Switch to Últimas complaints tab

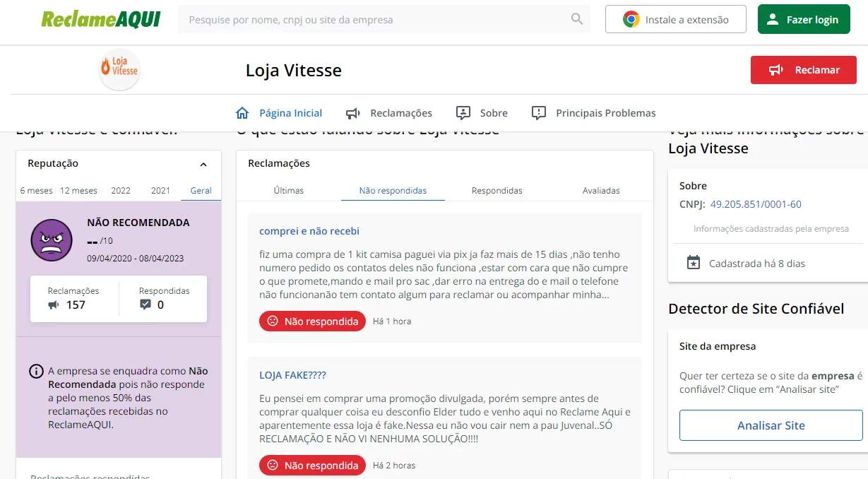pos(289,190)
